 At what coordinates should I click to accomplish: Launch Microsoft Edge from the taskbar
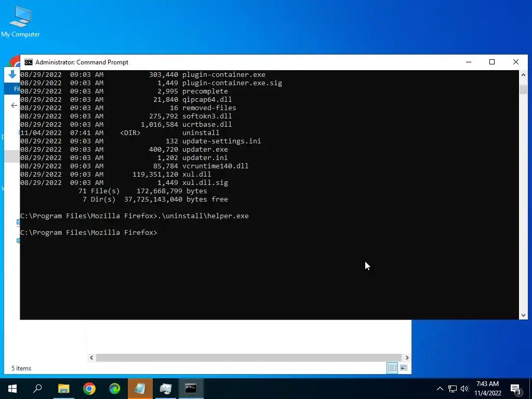115,389
